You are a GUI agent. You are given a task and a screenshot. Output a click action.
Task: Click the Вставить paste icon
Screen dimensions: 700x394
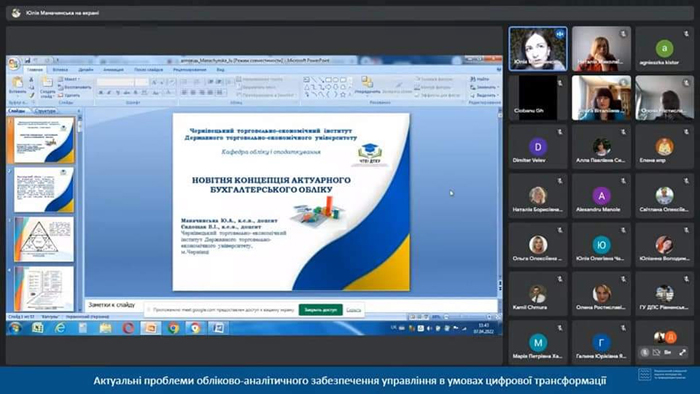17,83
